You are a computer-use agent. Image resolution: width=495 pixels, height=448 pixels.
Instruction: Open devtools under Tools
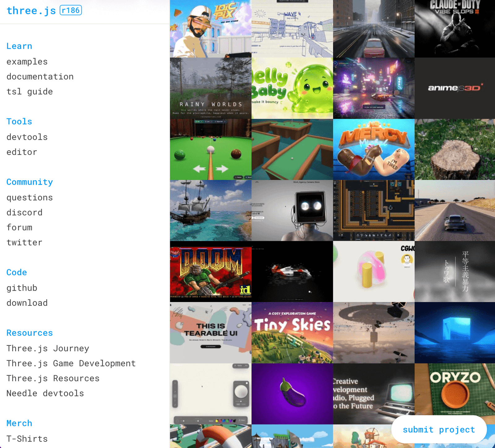pos(27,137)
